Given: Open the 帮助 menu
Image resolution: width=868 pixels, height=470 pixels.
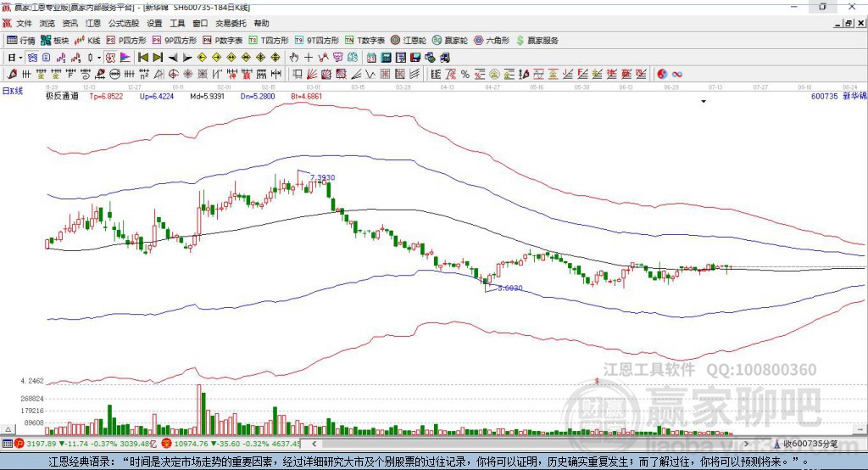Looking at the screenshot, I should pos(261,23).
